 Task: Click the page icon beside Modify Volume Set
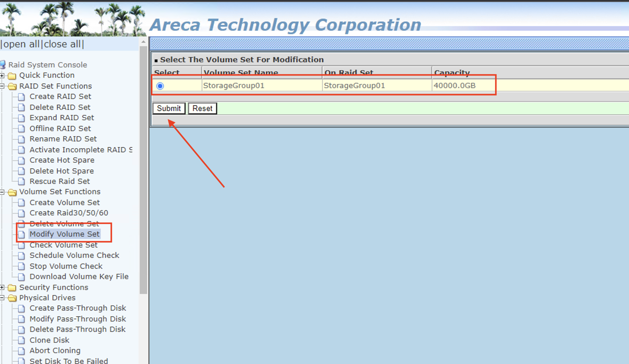22,234
